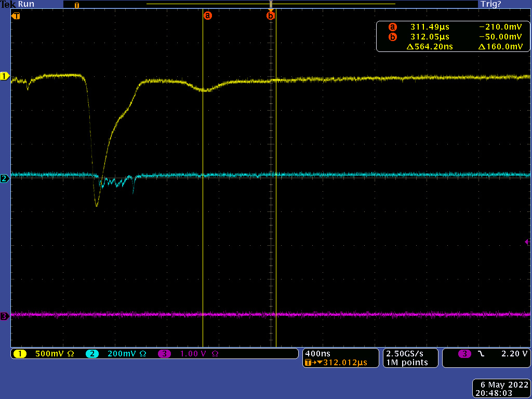Click the yellow channel 1 ground marker
This screenshot has width=532, height=399.
click(x=5, y=76)
